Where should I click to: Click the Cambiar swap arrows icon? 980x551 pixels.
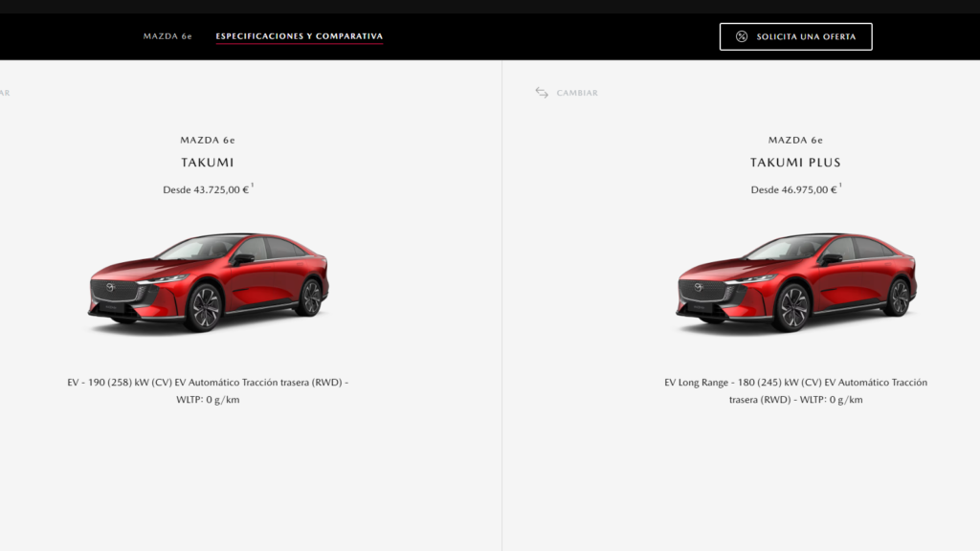542,93
